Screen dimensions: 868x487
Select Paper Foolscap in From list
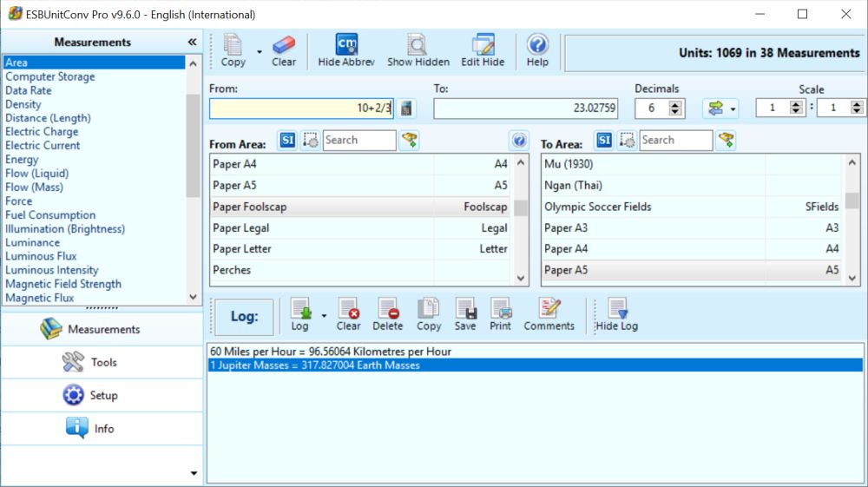click(x=360, y=207)
